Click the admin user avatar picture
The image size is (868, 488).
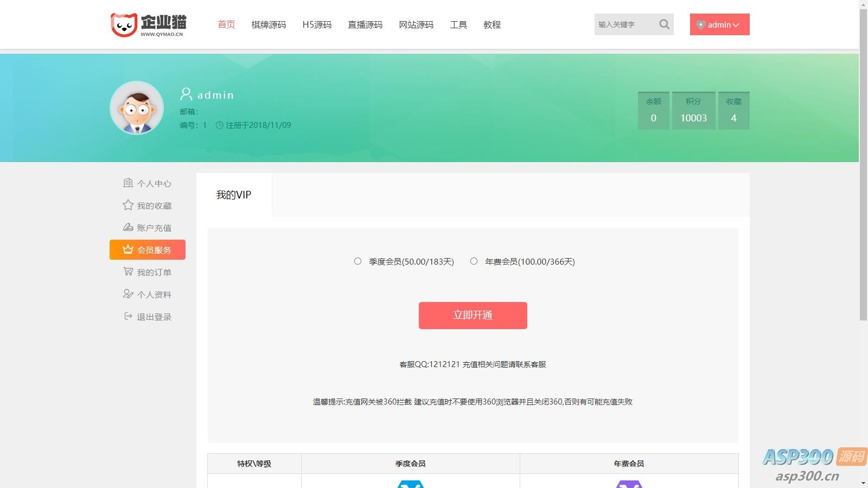coord(137,108)
